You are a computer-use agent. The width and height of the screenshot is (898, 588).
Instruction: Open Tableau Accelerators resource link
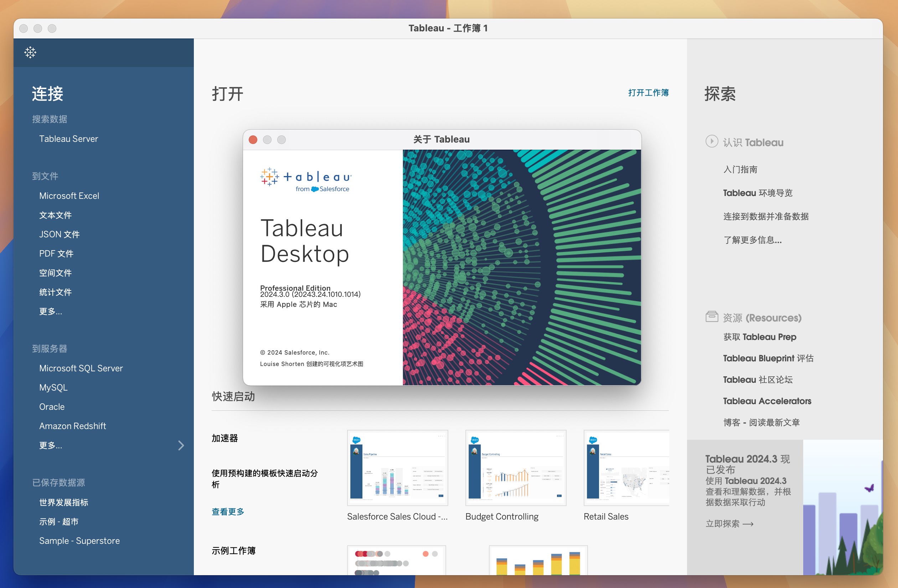[767, 401]
